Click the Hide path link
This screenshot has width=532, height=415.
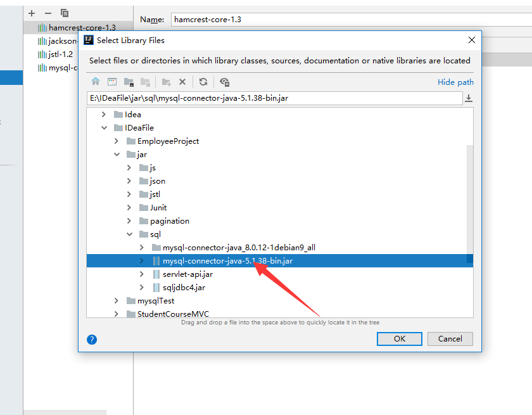tap(455, 82)
